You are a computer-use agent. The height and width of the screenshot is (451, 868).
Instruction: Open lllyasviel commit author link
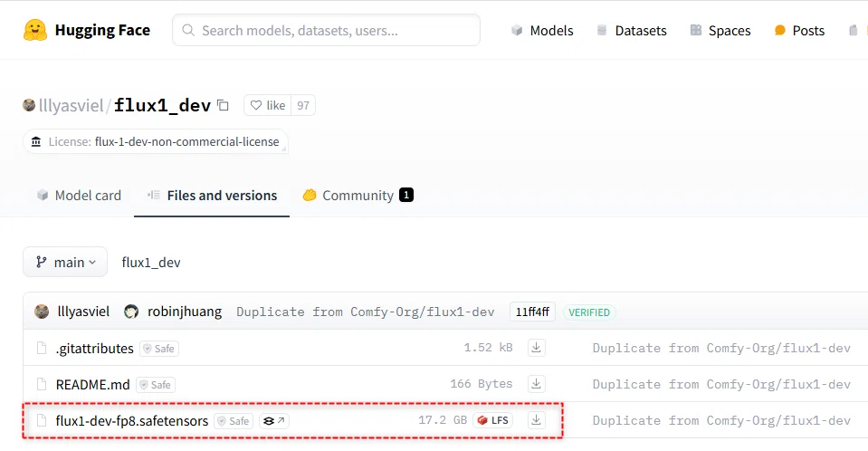click(x=83, y=312)
